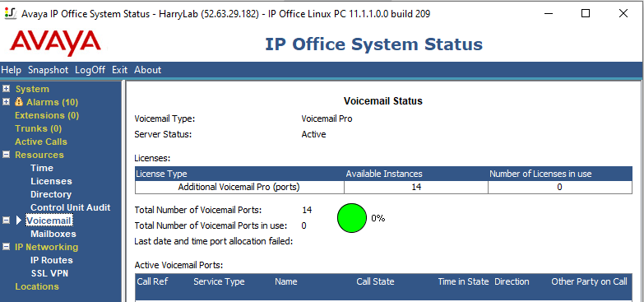Open Directory under Resources
The height and width of the screenshot is (302, 644).
51,194
